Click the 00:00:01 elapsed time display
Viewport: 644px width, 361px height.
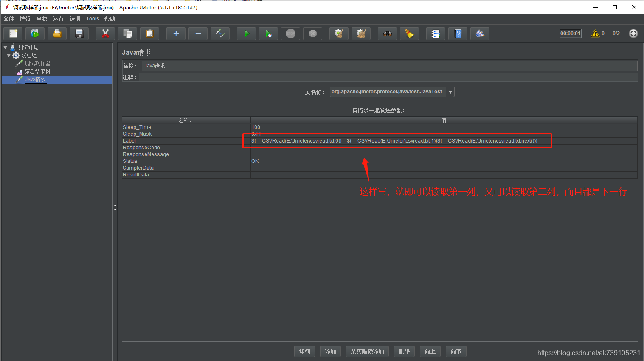coord(571,34)
